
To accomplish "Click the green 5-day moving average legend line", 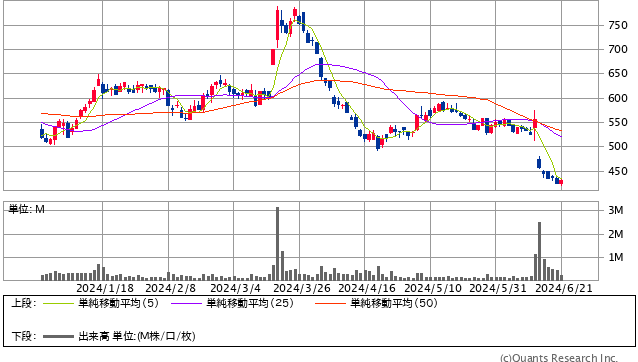I will coord(58,303).
